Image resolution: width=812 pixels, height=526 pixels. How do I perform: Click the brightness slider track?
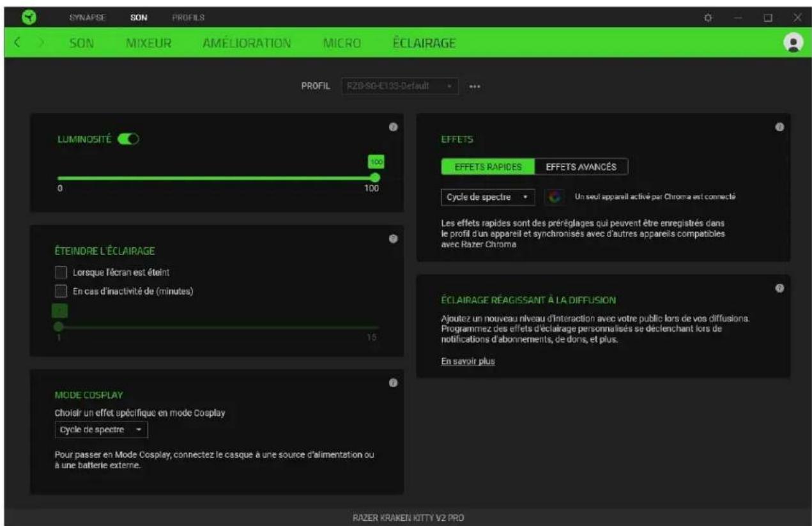[x=216, y=178]
